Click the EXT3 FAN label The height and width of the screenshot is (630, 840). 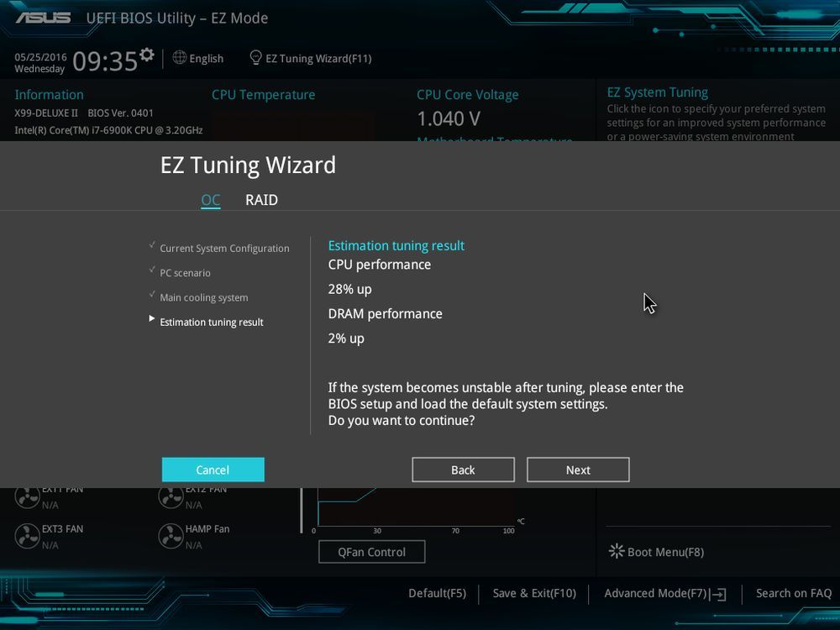63,528
